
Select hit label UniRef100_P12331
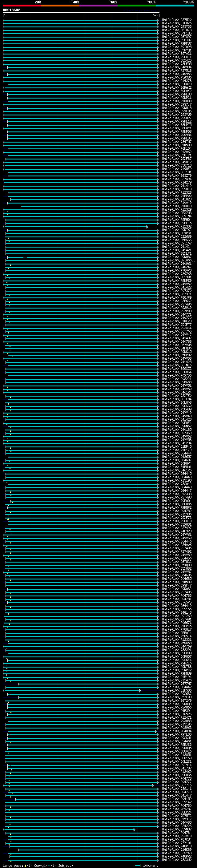(x=177, y=640)
